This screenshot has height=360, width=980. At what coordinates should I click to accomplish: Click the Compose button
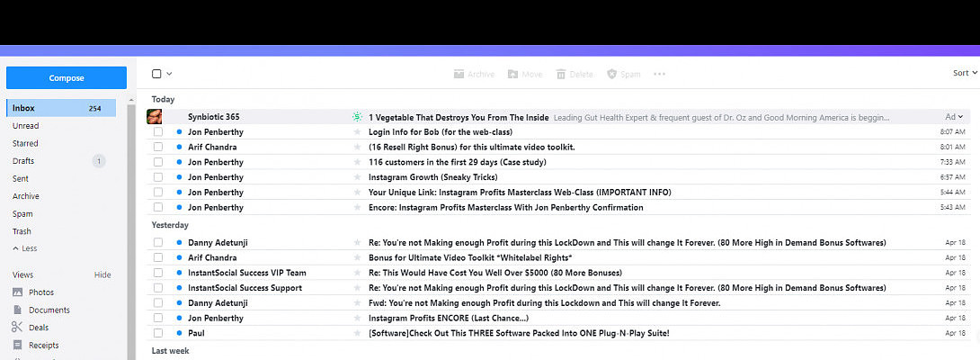(67, 78)
